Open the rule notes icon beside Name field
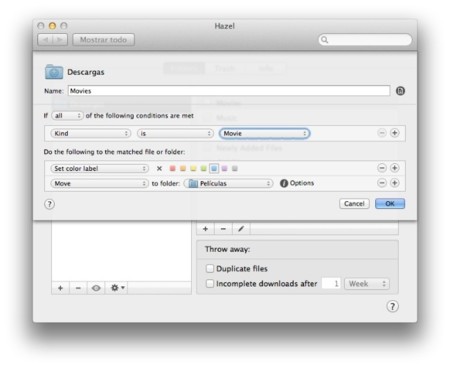Screen dimensions: 450x368 click(400, 91)
